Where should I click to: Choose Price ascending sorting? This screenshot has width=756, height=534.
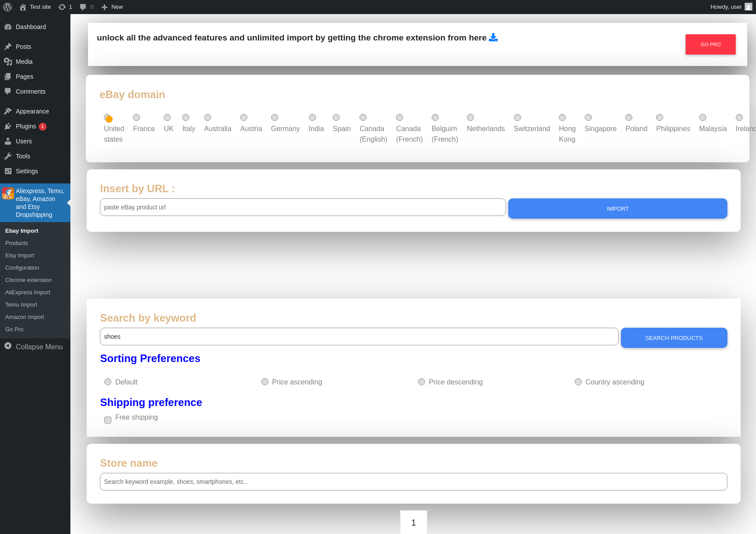pyautogui.click(x=265, y=382)
